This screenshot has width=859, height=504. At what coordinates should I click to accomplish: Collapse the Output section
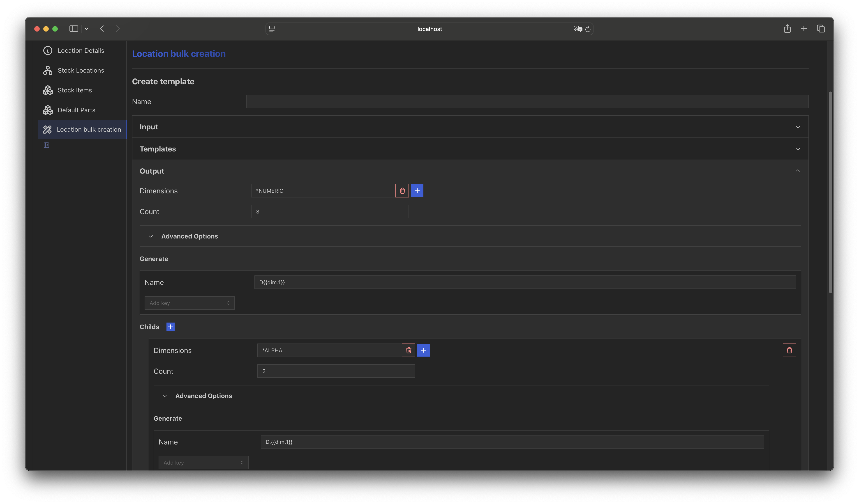[x=798, y=171]
